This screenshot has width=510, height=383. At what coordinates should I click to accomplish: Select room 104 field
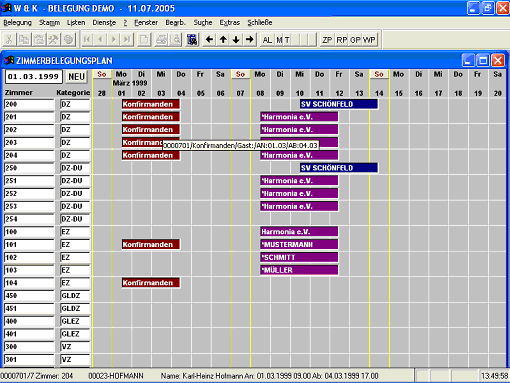click(x=29, y=283)
